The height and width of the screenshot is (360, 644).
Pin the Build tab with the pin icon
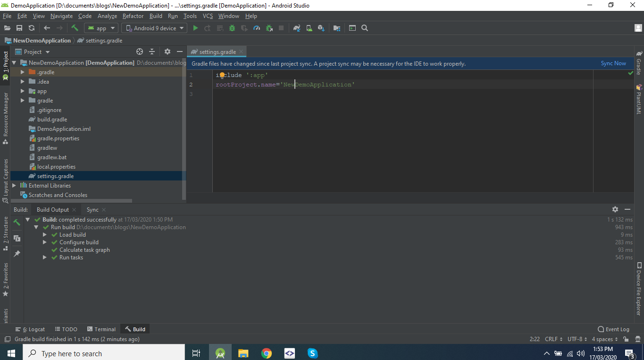[x=17, y=254]
